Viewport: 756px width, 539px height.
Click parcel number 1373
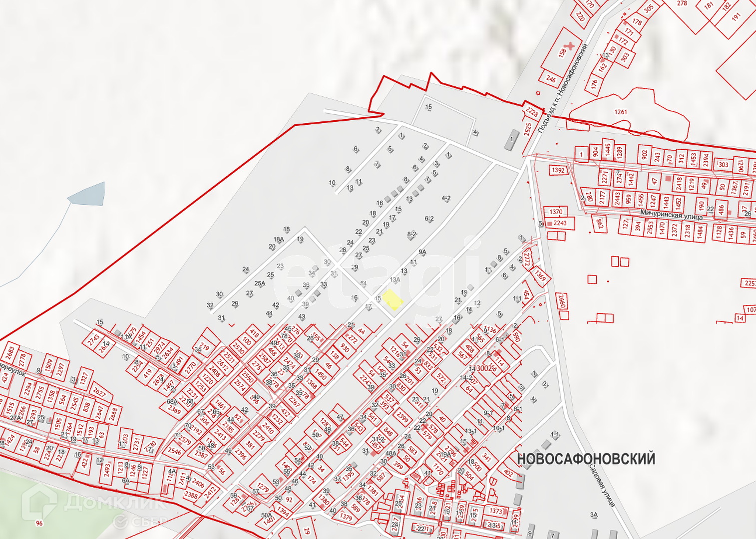(496, 511)
